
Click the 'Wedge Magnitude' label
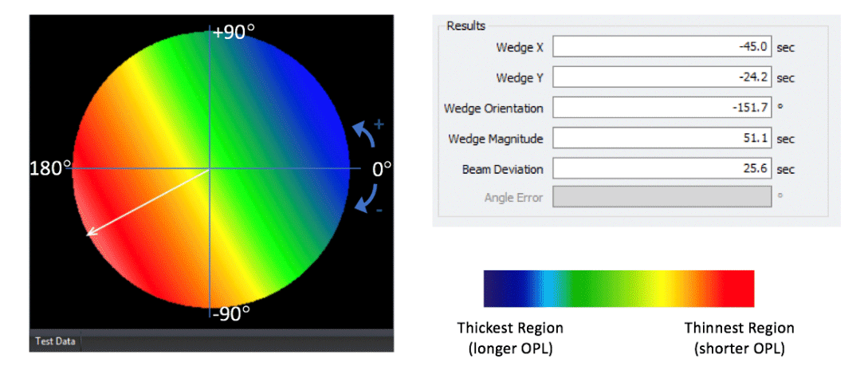496,139
